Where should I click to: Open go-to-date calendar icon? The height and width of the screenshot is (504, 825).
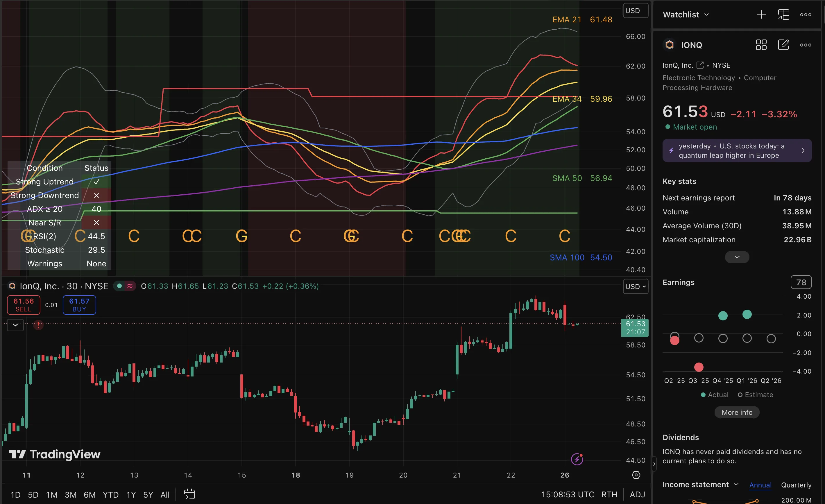tap(189, 494)
